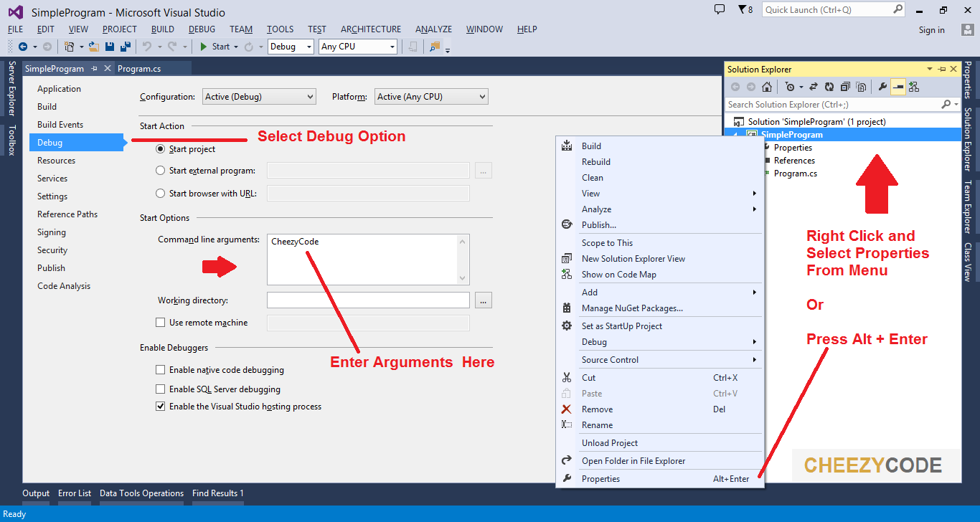Pin the SimpleProgram document tab

click(x=94, y=69)
